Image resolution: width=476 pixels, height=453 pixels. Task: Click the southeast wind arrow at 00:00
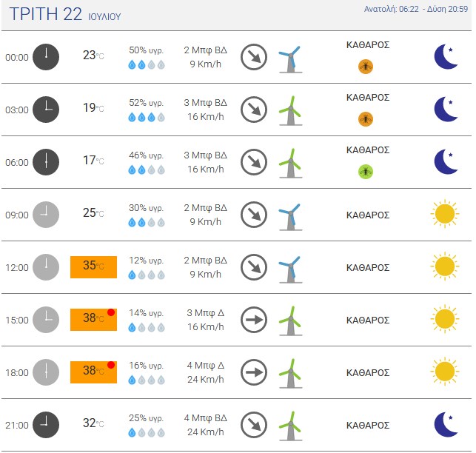254,57
